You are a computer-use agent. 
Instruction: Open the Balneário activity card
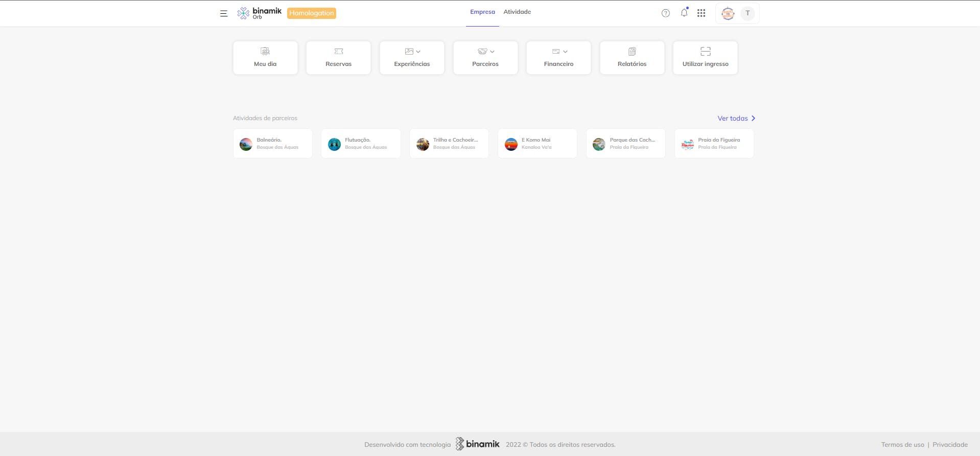[x=273, y=143]
